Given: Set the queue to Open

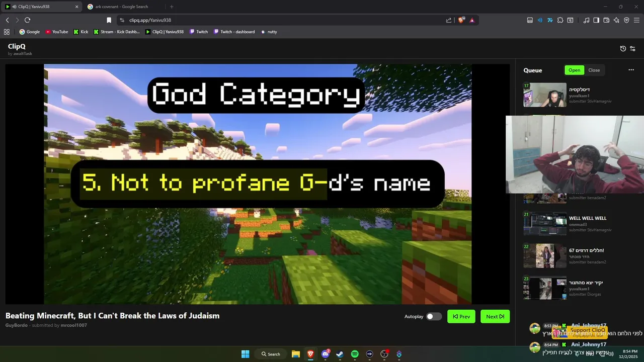Looking at the screenshot, I should point(574,70).
